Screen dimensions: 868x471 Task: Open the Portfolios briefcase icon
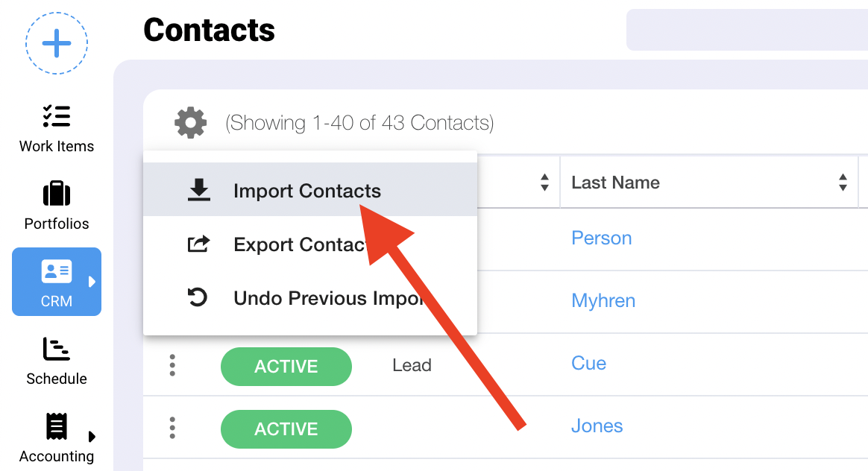pyautogui.click(x=57, y=194)
